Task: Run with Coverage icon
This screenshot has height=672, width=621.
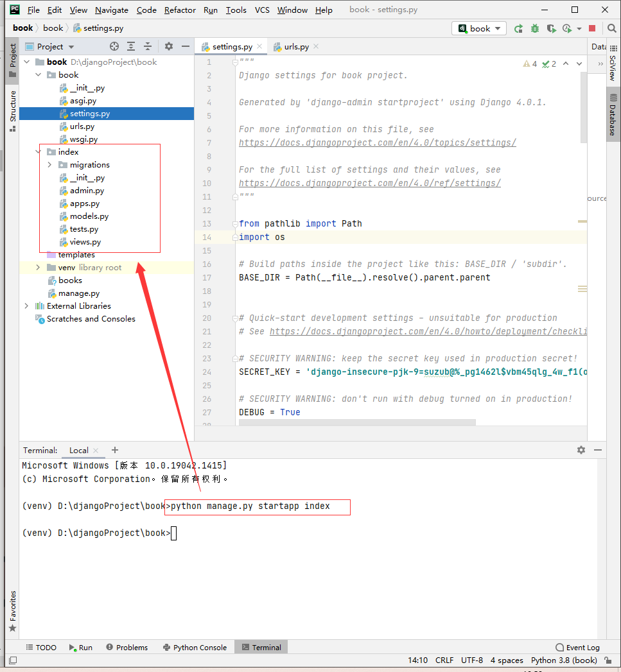Action: [x=551, y=29]
